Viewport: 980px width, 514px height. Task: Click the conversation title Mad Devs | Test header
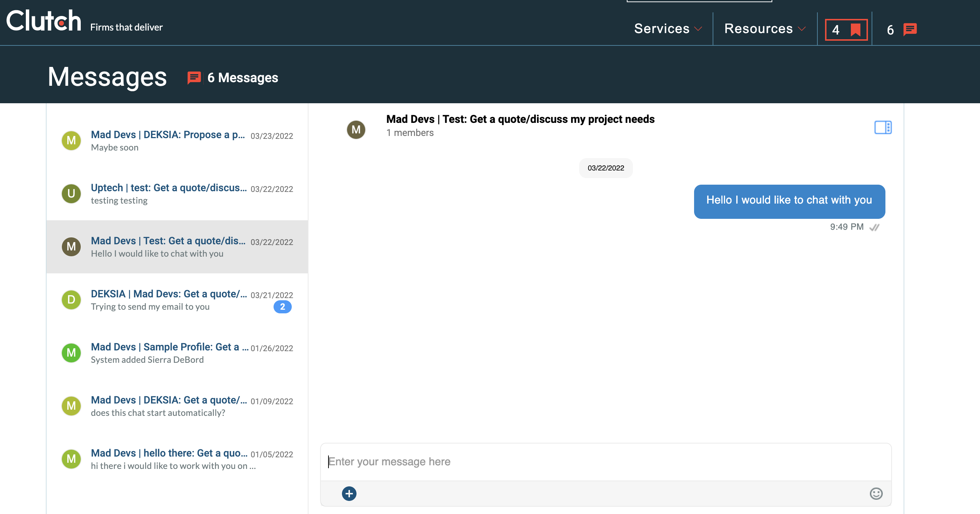click(x=520, y=119)
